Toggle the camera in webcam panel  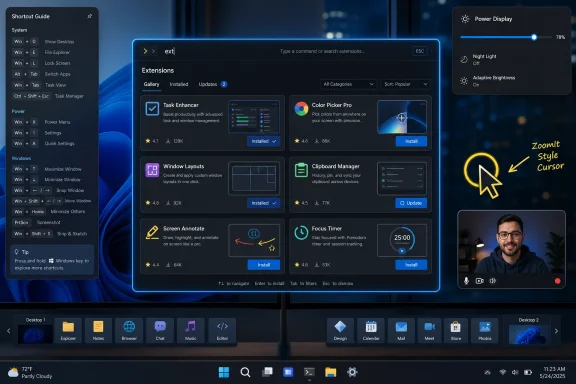coord(479,281)
